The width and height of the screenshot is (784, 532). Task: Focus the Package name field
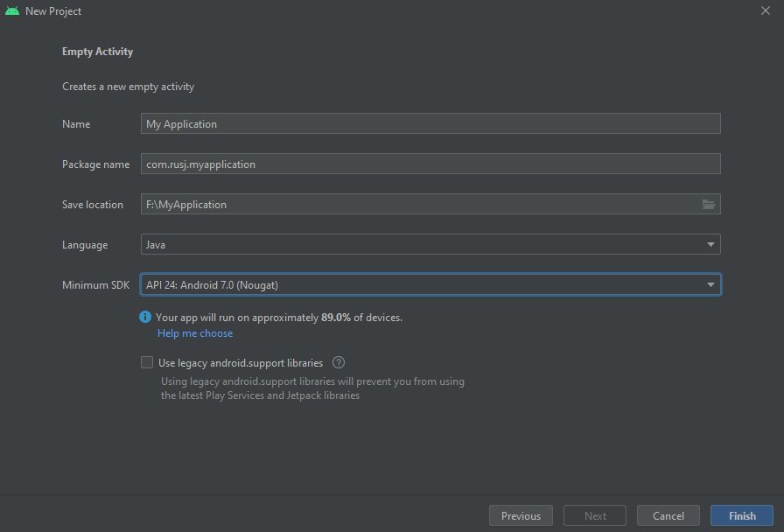click(430, 164)
